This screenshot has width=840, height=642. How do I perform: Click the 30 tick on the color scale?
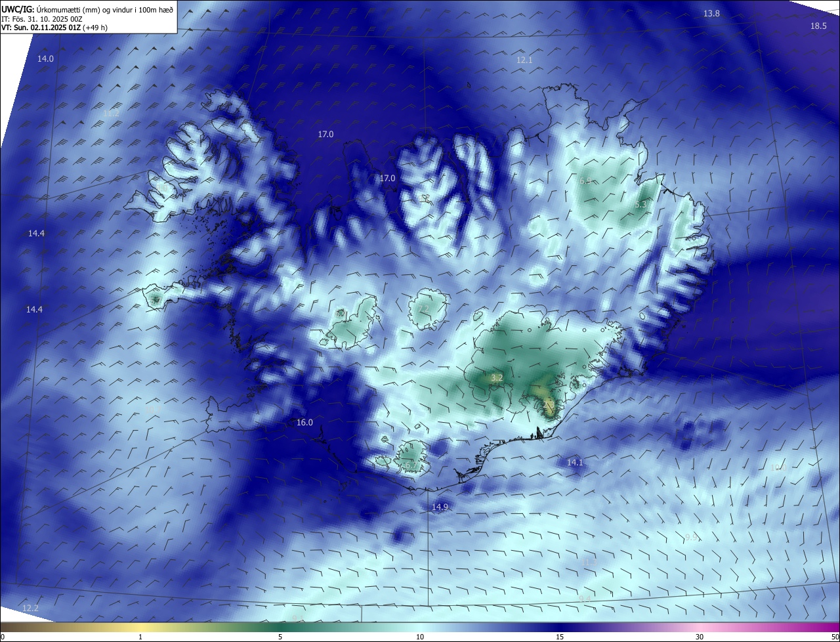point(700,637)
